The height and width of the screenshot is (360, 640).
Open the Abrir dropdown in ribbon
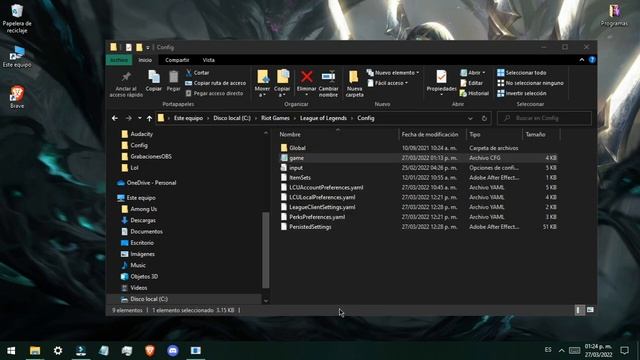click(x=473, y=73)
